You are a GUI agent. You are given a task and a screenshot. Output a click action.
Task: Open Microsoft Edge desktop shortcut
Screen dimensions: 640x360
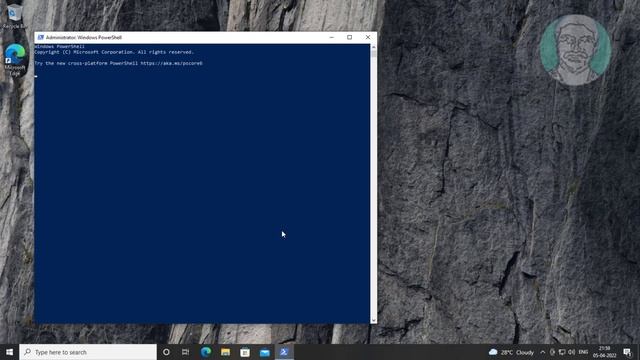coord(15,60)
